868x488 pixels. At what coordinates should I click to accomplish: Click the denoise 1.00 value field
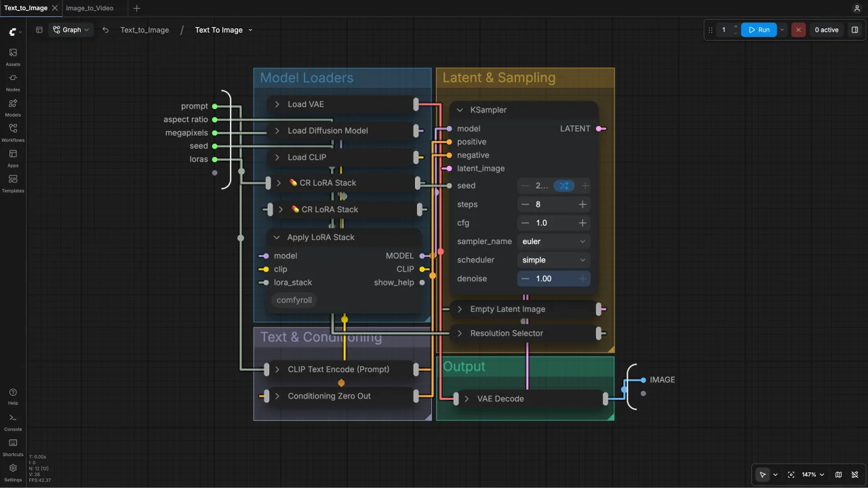553,279
